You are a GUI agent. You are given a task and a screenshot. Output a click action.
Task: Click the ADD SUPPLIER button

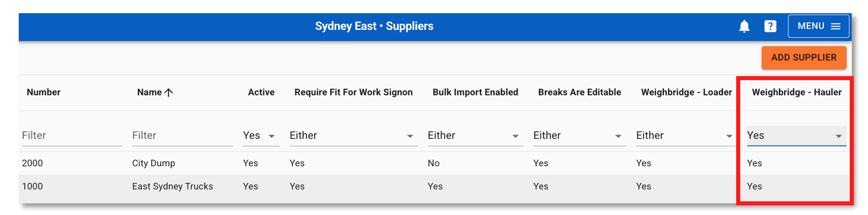coord(804,58)
